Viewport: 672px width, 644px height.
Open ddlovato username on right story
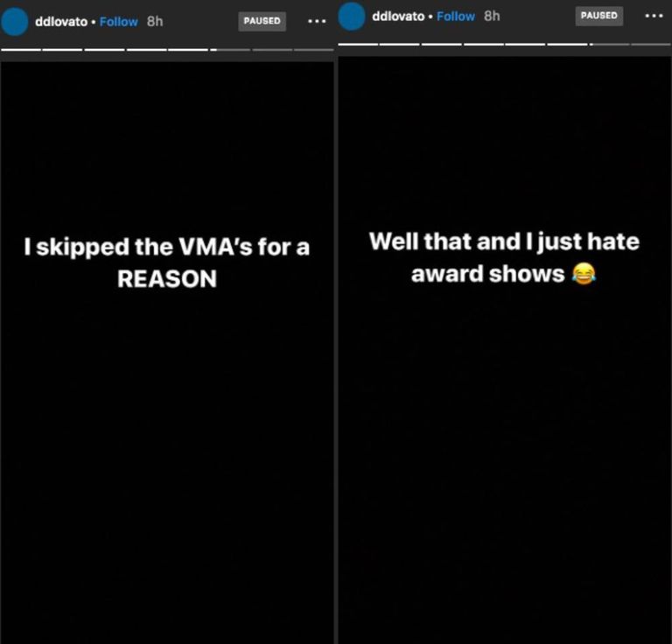[398, 17]
